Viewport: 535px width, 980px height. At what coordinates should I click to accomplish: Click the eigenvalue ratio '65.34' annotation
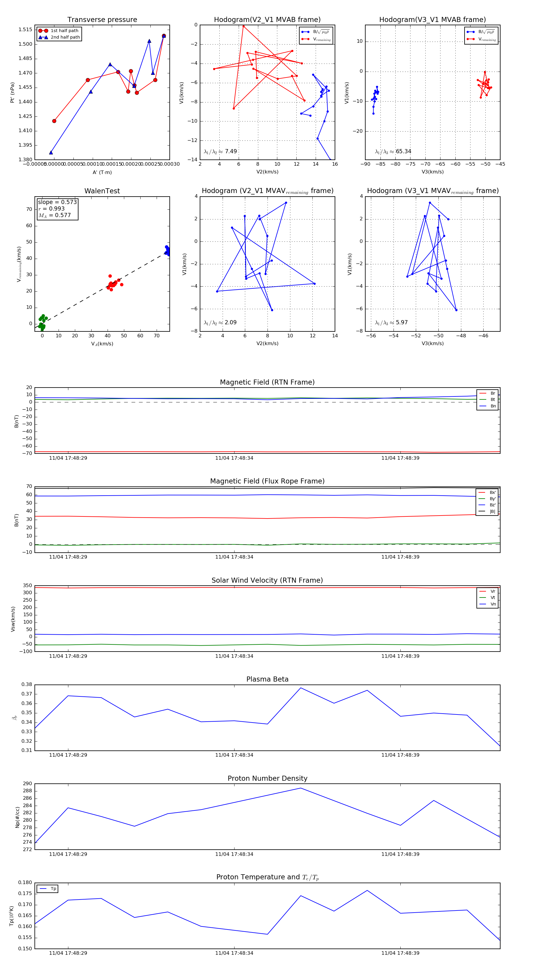click(x=393, y=151)
